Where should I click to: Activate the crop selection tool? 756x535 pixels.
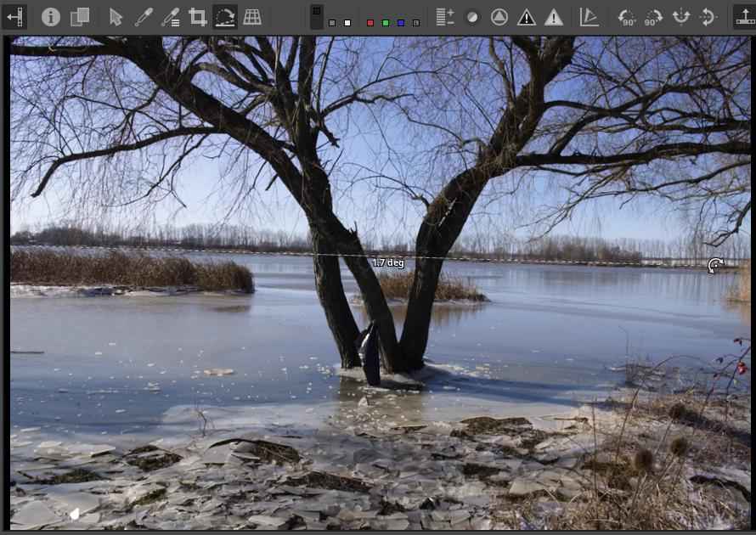pos(197,17)
